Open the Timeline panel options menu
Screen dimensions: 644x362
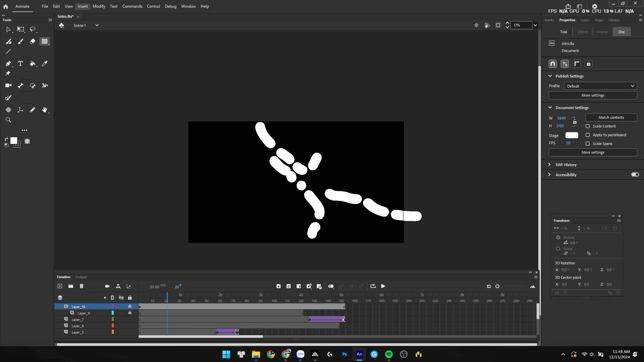pyautogui.click(x=536, y=277)
